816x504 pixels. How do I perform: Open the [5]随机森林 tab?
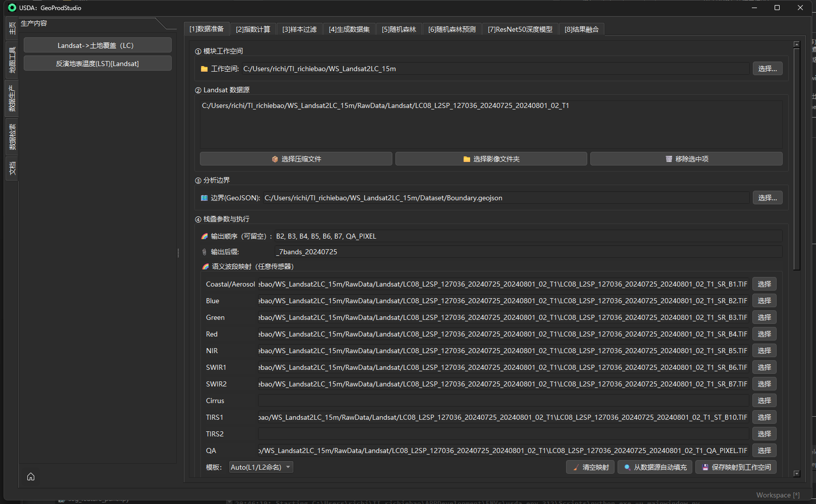399,29
